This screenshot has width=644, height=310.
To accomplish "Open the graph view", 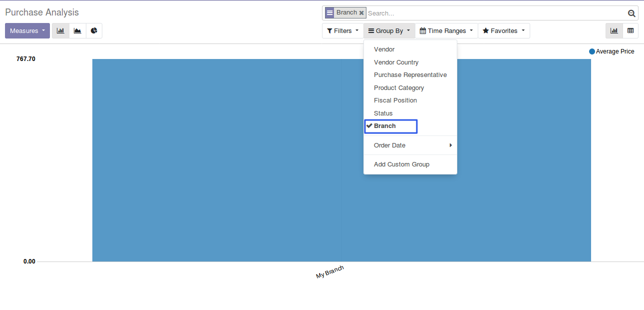I will pos(614,30).
